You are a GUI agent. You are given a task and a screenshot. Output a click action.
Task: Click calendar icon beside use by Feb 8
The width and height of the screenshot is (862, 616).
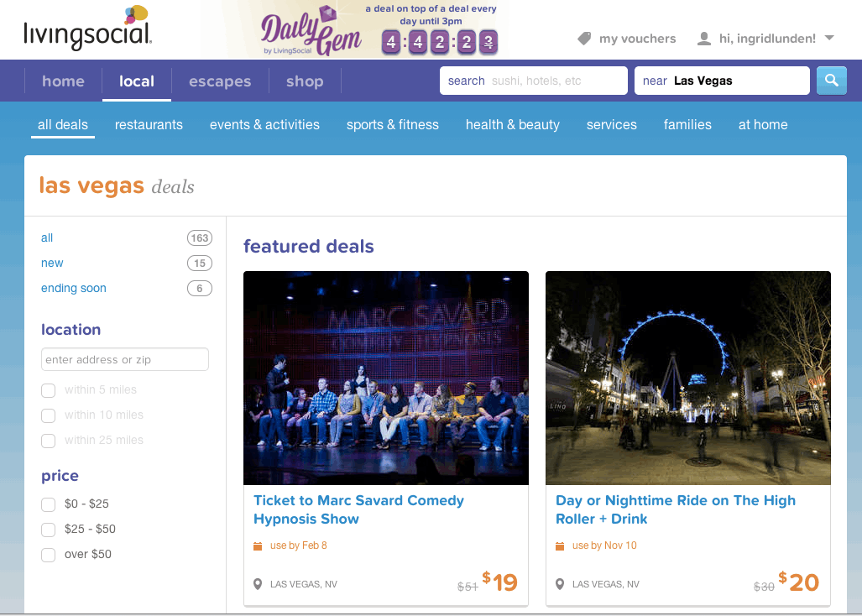[x=258, y=546]
